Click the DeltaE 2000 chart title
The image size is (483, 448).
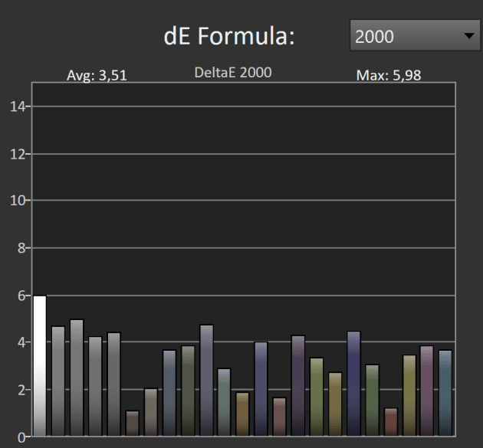click(233, 73)
